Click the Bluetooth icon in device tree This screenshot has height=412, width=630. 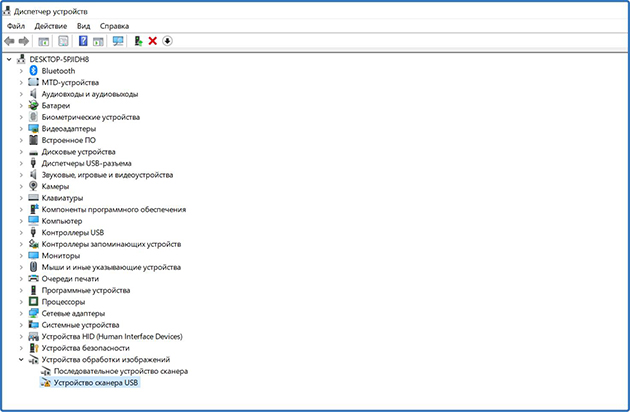[x=34, y=70]
